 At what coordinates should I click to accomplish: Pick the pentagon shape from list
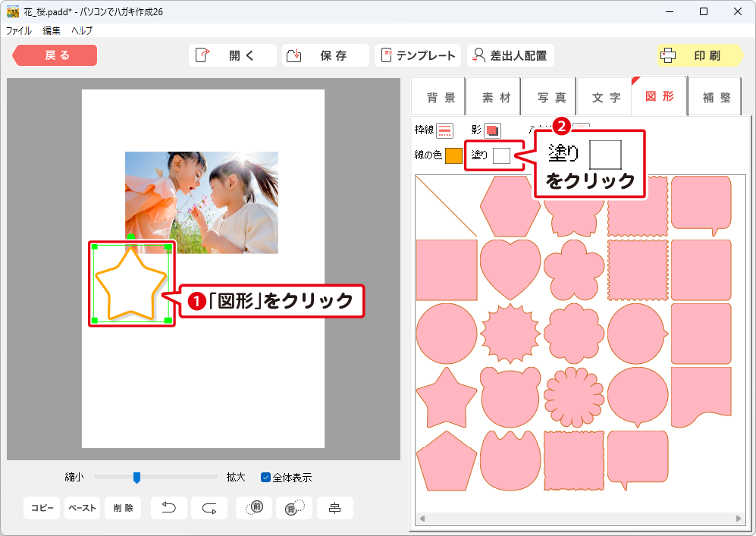click(x=447, y=461)
